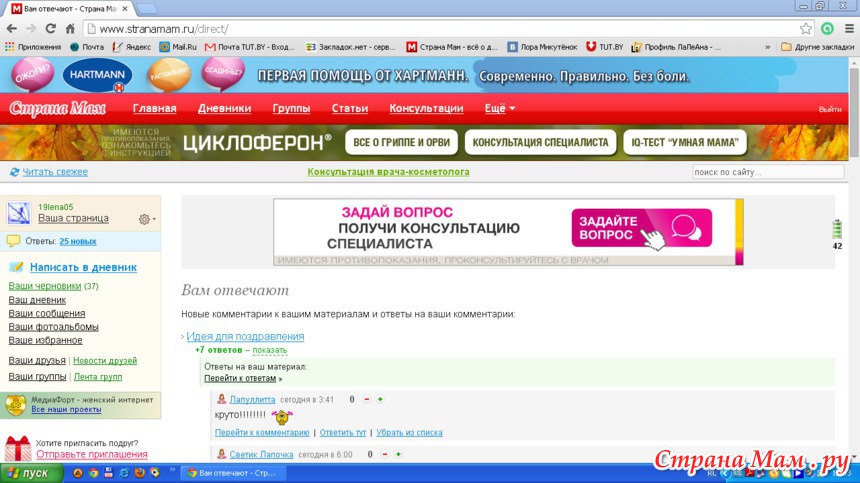The image size is (860, 483).
Task: Focus the поиск по сайту search field
Action: point(768,172)
